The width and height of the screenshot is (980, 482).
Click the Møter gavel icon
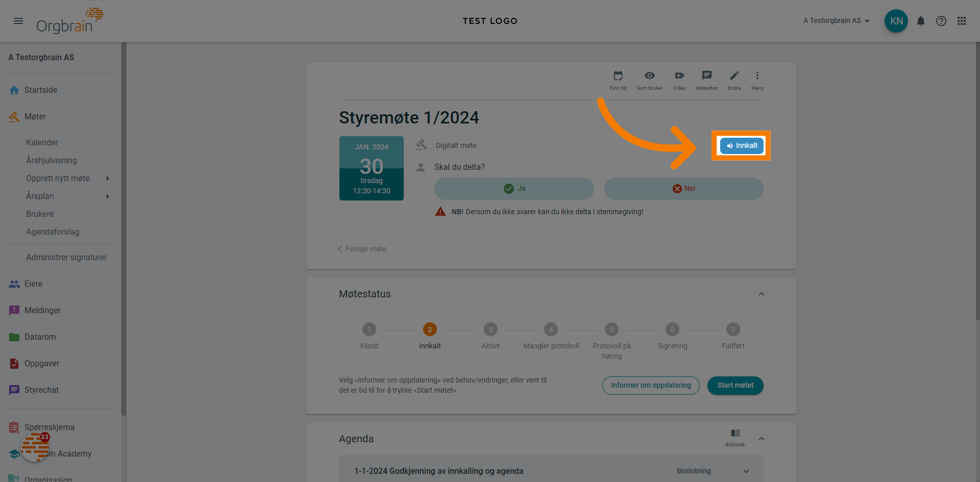14,117
